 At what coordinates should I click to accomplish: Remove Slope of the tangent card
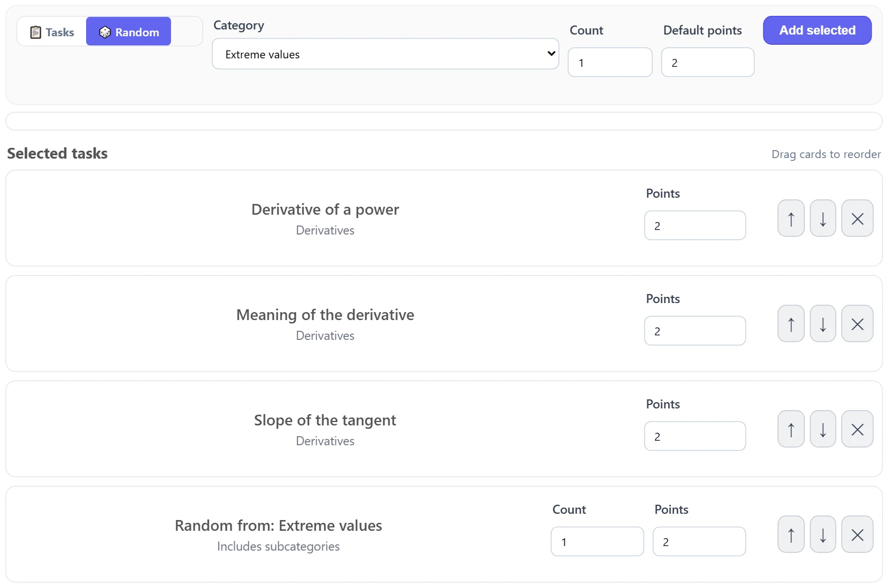(857, 429)
